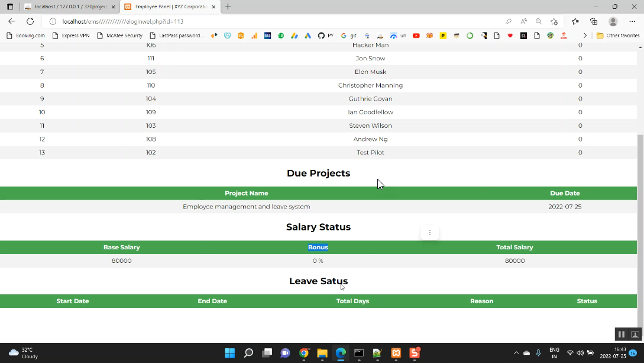Screen dimensions: 644x363
Task: Switch to the localhost phpMyAdmin tab
Action: (x=66, y=7)
